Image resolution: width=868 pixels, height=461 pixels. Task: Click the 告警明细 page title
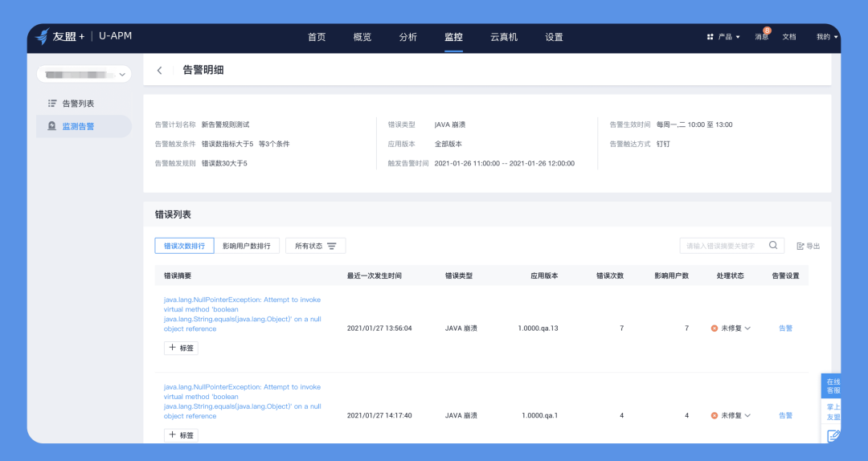[x=203, y=70]
